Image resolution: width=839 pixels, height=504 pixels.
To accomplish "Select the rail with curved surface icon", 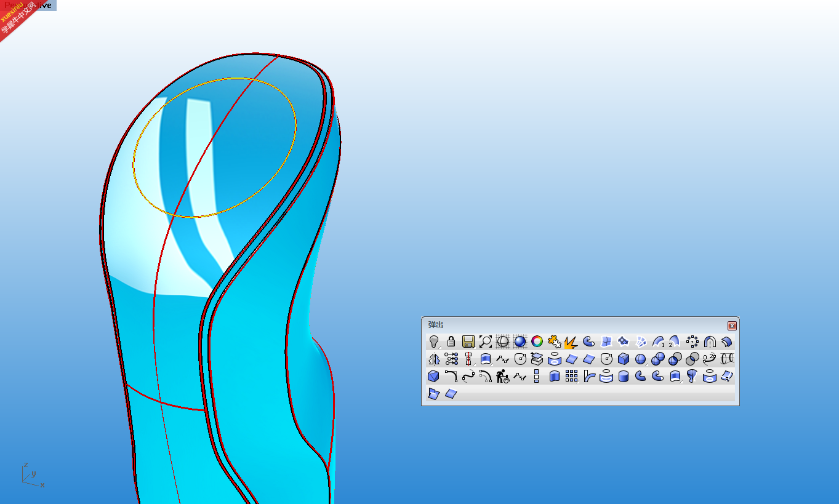I will click(x=589, y=376).
